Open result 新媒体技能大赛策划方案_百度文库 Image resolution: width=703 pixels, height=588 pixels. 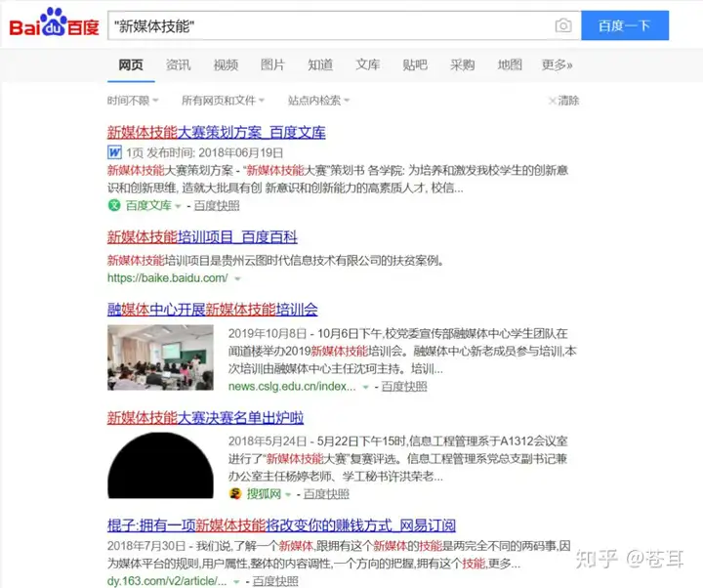[216, 132]
